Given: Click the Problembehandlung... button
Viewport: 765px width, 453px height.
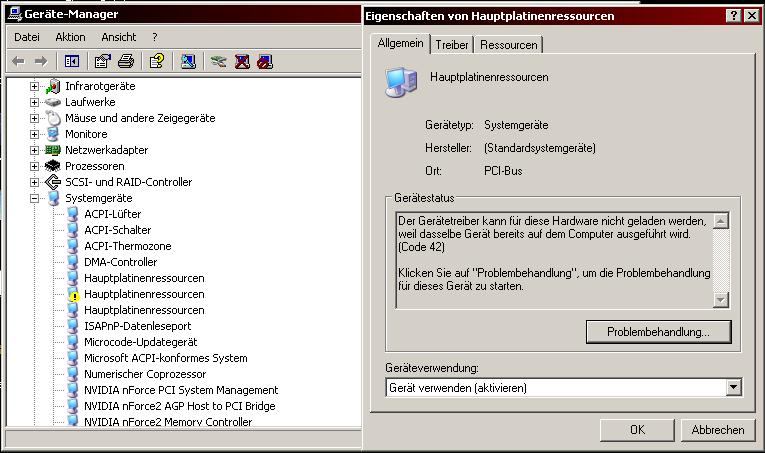Looking at the screenshot, I should [x=659, y=332].
